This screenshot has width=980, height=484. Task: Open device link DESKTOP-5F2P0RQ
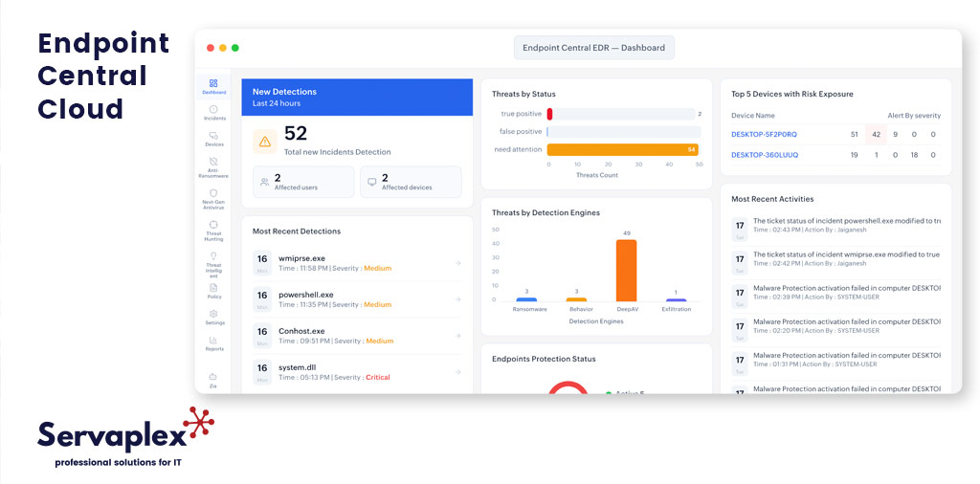click(x=764, y=134)
